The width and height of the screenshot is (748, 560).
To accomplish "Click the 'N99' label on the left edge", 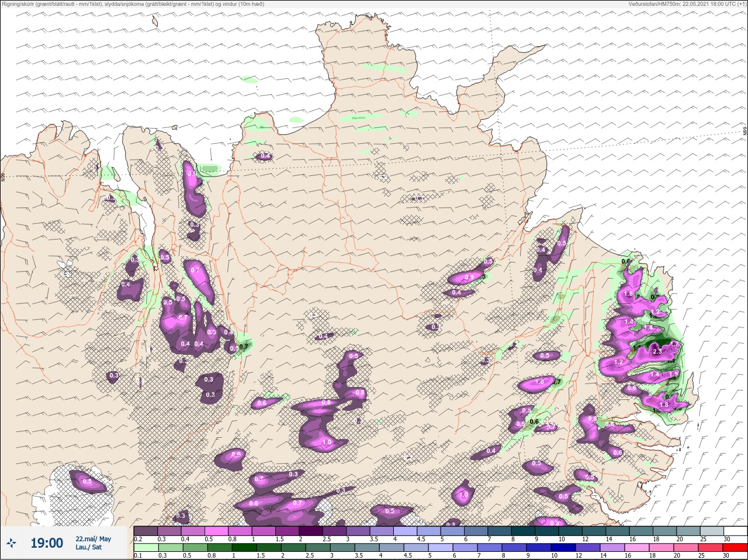I will coord(3,176).
